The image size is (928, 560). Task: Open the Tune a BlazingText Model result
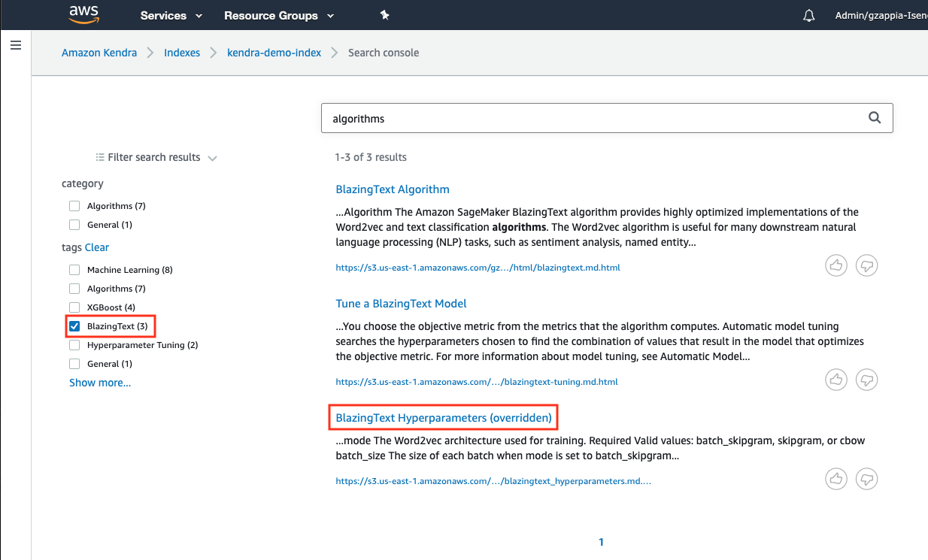coord(402,304)
